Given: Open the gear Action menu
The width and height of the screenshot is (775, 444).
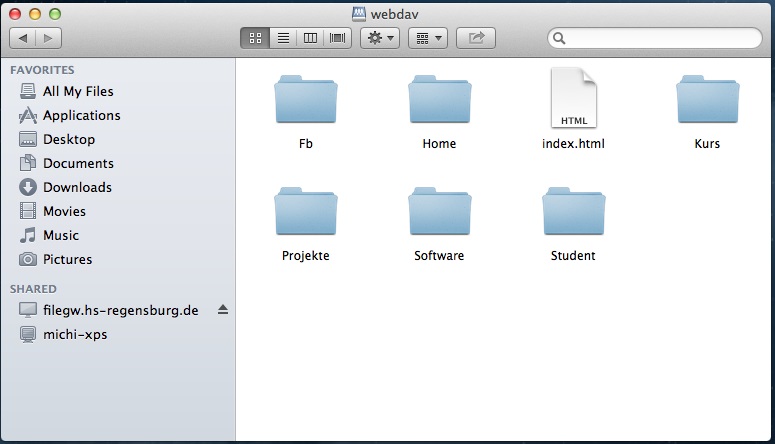Looking at the screenshot, I should click(x=380, y=38).
